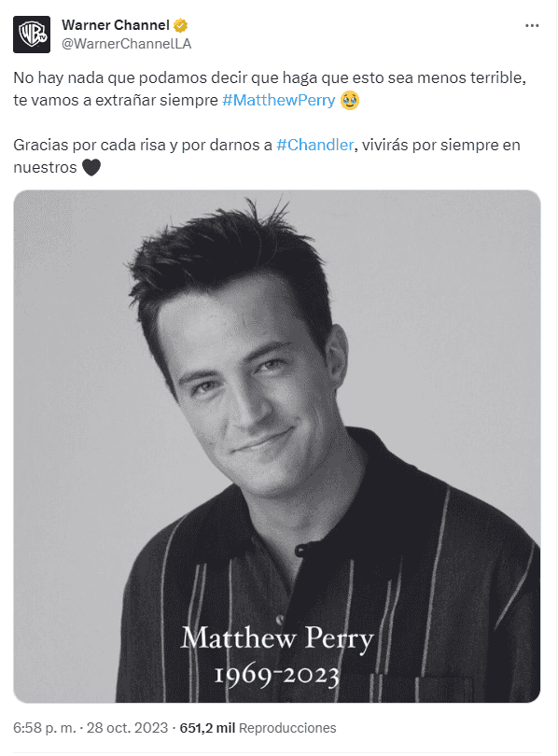Click the WB shield logo
Viewport: 558px width, 756px height.
pyautogui.click(x=32, y=35)
